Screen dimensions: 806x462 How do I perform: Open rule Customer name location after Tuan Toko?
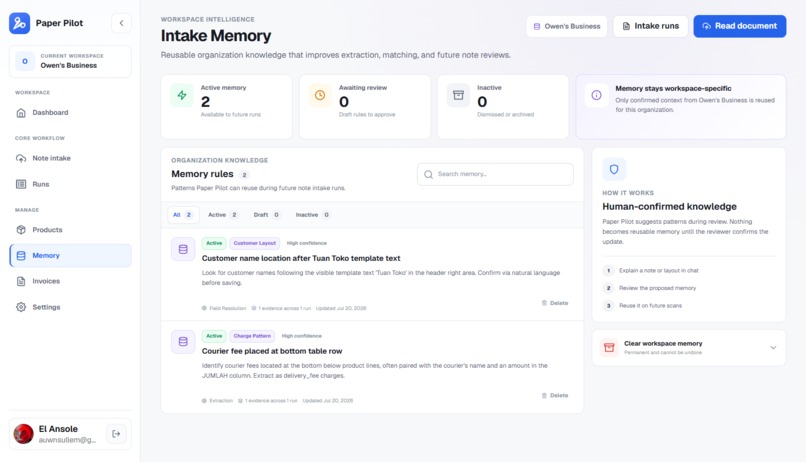point(301,258)
